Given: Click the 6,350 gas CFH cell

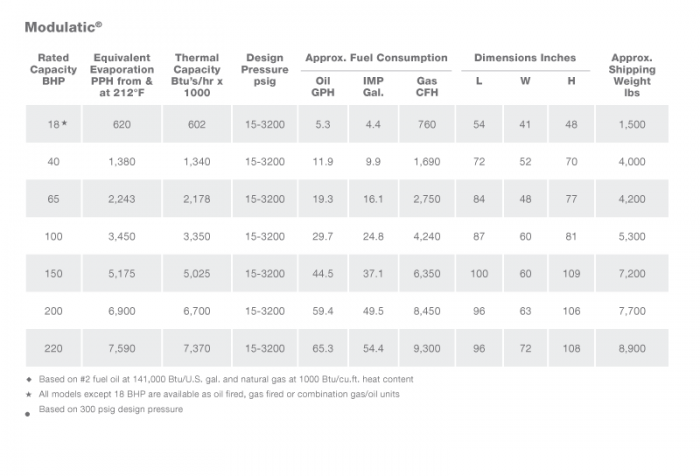Looking at the screenshot, I should coord(427,273).
